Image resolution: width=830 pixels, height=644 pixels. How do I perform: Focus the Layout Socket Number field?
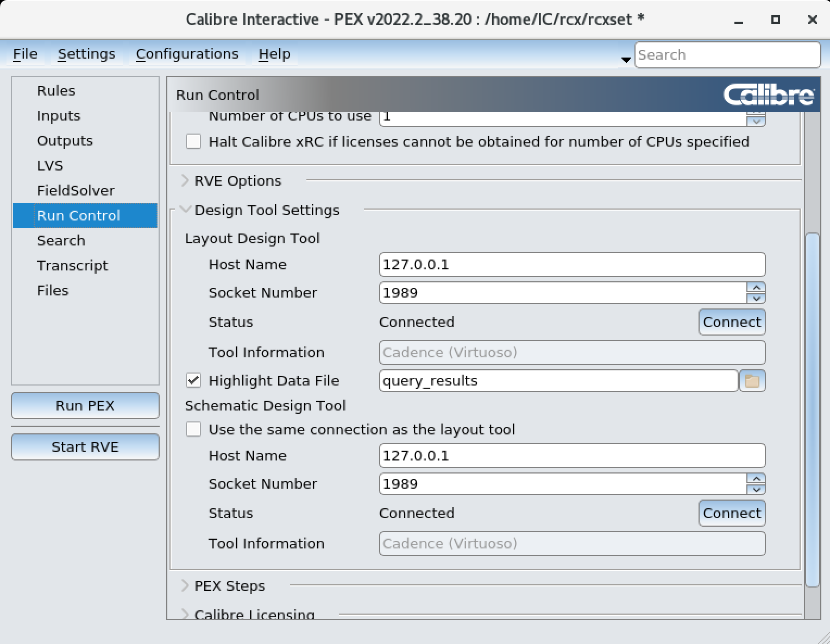(x=563, y=293)
